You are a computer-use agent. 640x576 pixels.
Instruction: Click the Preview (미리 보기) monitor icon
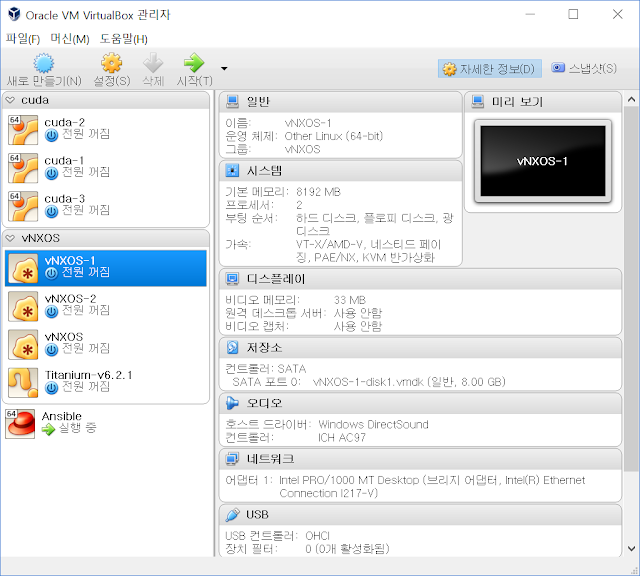click(x=478, y=101)
